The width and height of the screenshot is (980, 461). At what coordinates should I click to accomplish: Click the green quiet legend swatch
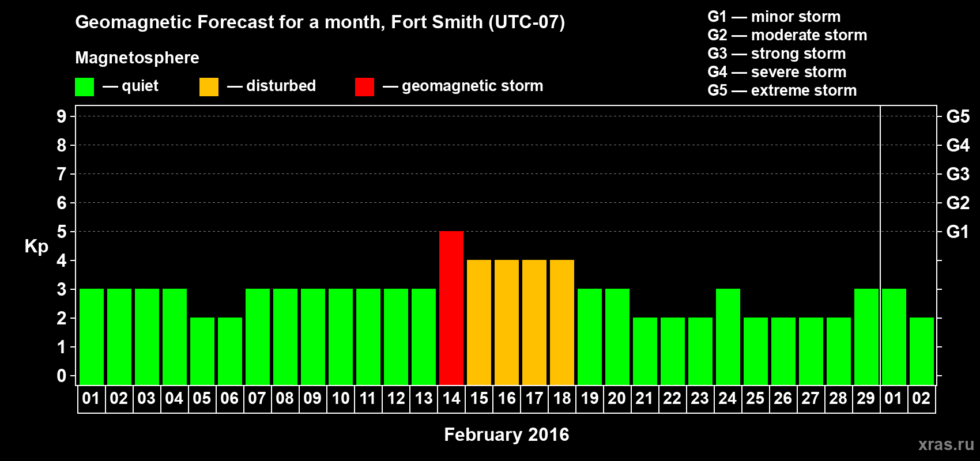[84, 87]
